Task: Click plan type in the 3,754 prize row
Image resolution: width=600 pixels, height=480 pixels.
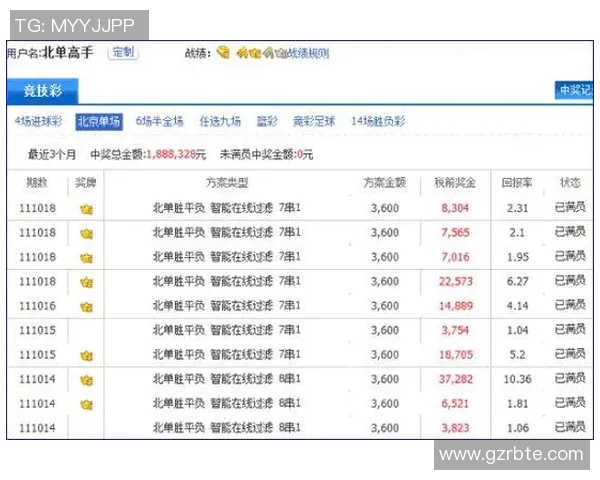Action: [x=227, y=330]
